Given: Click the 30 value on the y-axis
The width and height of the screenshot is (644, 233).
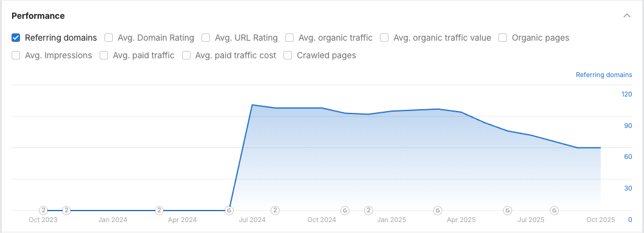Looking at the screenshot, I should [628, 189].
